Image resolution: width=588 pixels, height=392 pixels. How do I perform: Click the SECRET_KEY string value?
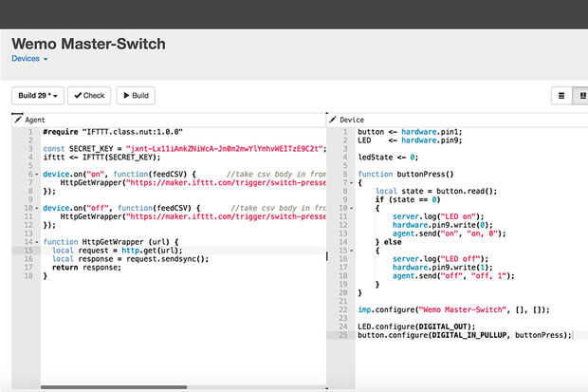[x=224, y=149]
